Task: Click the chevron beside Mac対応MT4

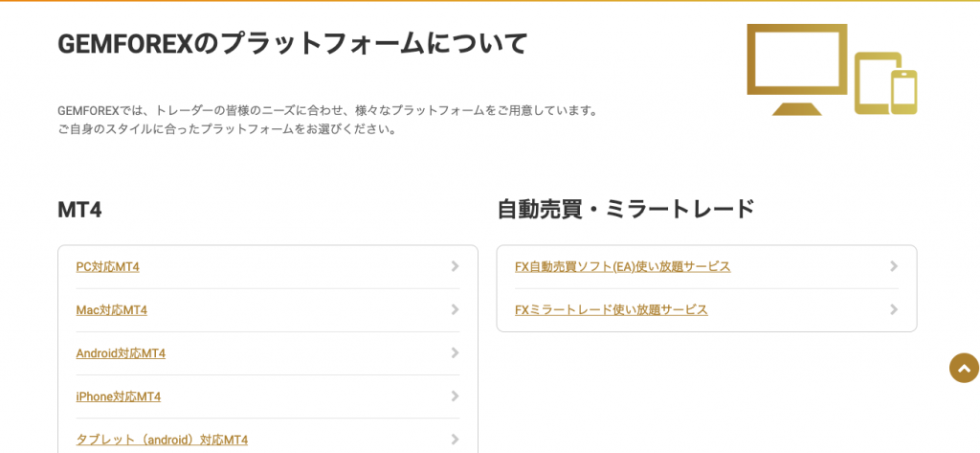Action: (455, 309)
